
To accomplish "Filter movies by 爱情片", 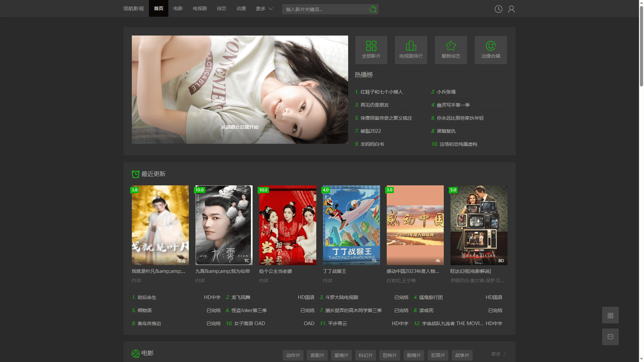I will (341, 355).
